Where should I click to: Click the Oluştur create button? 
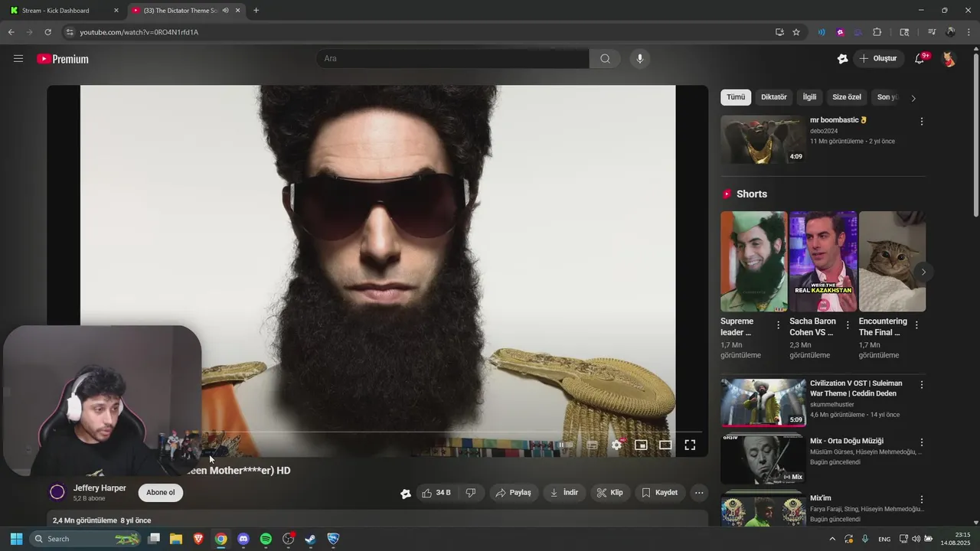878,59
